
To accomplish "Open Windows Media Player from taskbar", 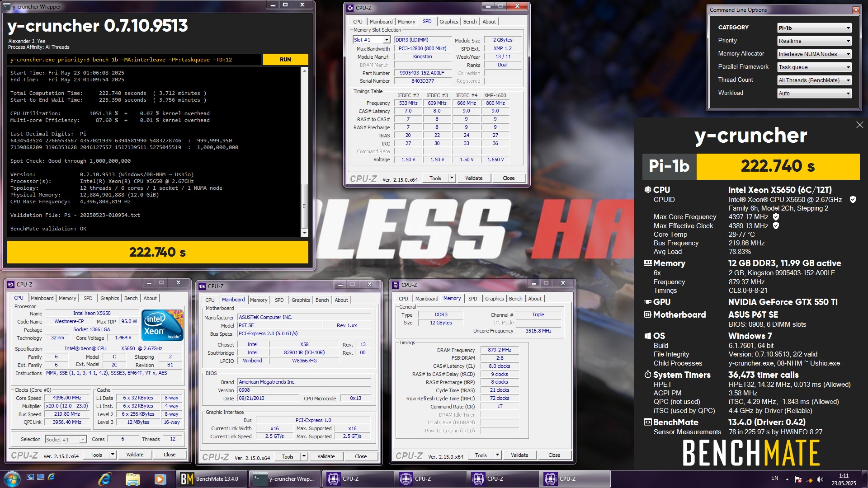I will tap(160, 479).
